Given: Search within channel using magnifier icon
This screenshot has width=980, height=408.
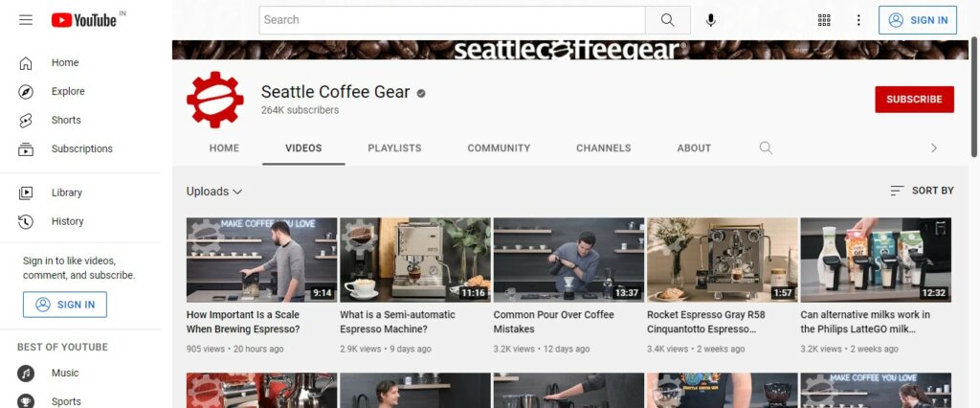Looking at the screenshot, I should click(766, 148).
